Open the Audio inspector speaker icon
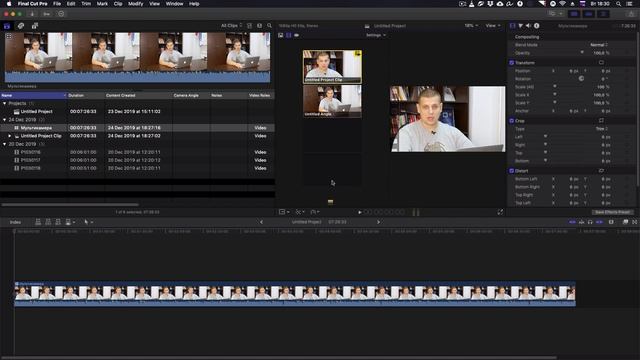This screenshot has width=640, height=360. (x=529, y=26)
